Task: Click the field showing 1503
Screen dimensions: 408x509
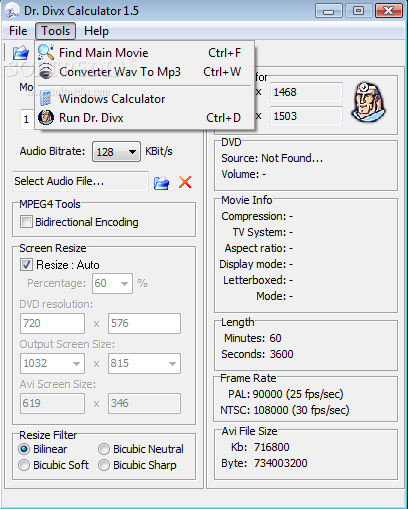Action: tap(306, 116)
